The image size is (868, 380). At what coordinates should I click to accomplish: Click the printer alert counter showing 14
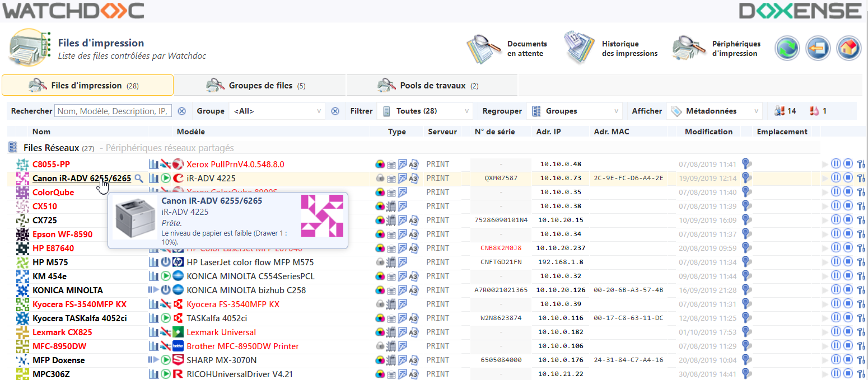click(785, 111)
